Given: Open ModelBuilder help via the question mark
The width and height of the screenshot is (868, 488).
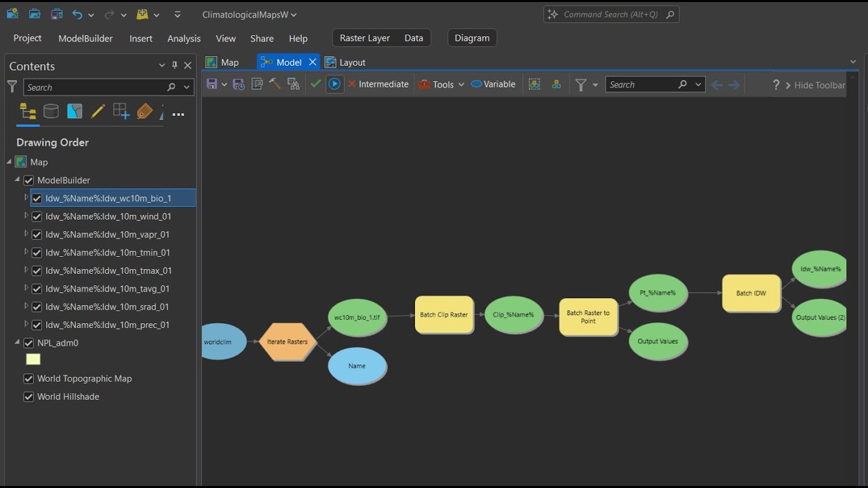Looking at the screenshot, I should click(776, 85).
